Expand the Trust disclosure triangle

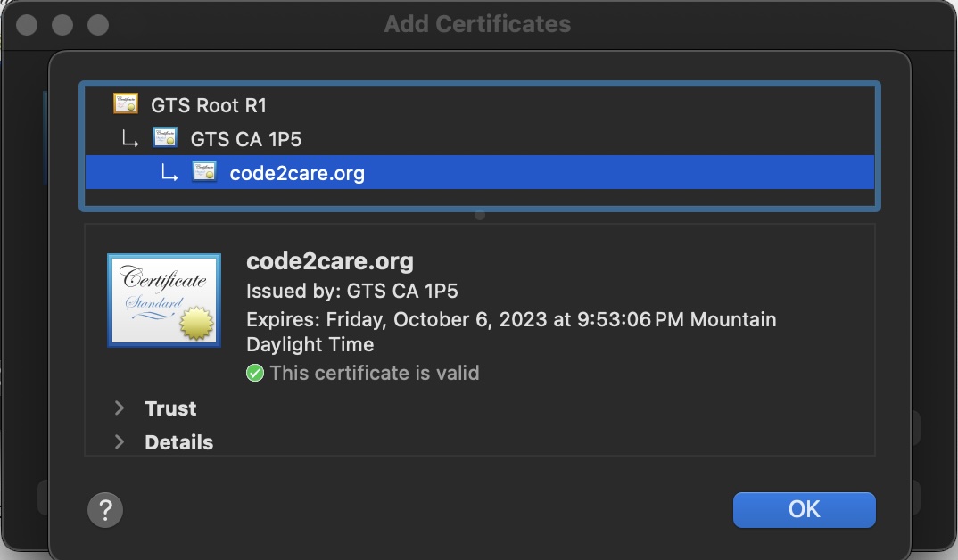coord(119,408)
